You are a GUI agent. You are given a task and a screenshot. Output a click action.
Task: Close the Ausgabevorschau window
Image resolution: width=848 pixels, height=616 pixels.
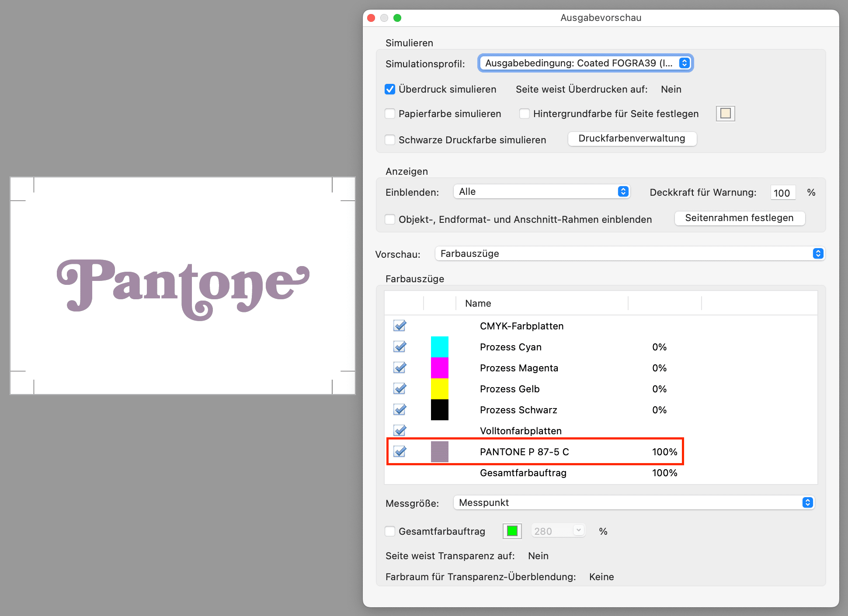pyautogui.click(x=372, y=18)
